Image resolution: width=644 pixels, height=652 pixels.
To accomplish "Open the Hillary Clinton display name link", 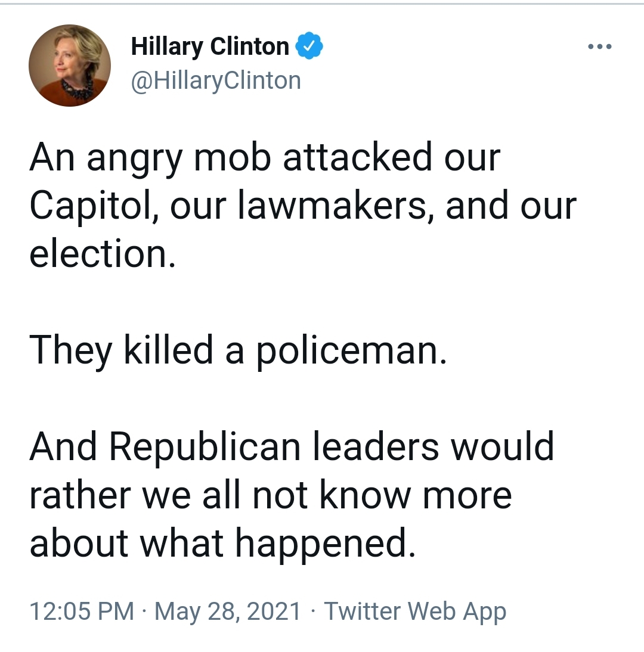I will point(210,46).
